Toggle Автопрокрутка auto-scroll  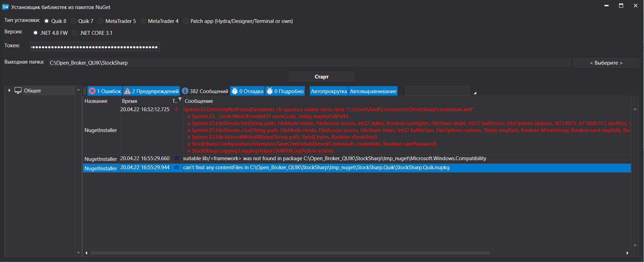[x=329, y=91]
